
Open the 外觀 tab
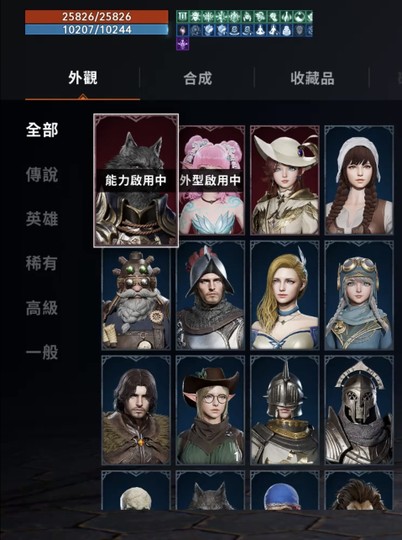point(83,78)
